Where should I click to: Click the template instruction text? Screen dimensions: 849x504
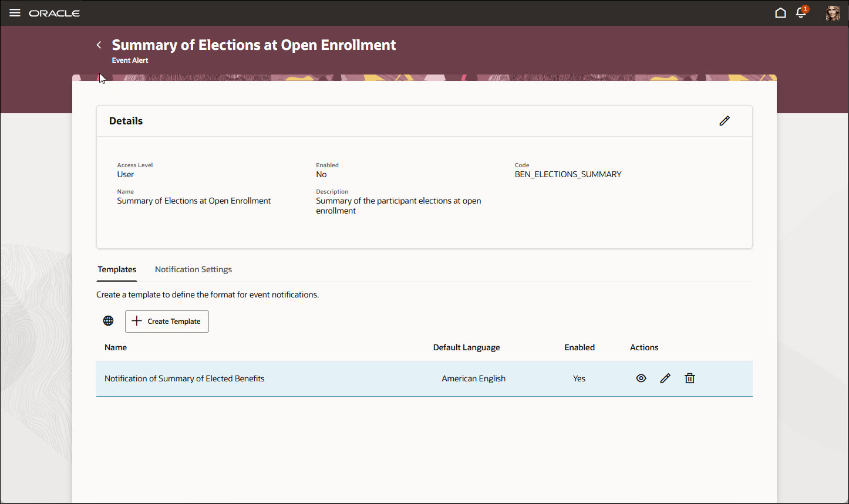[x=207, y=295]
